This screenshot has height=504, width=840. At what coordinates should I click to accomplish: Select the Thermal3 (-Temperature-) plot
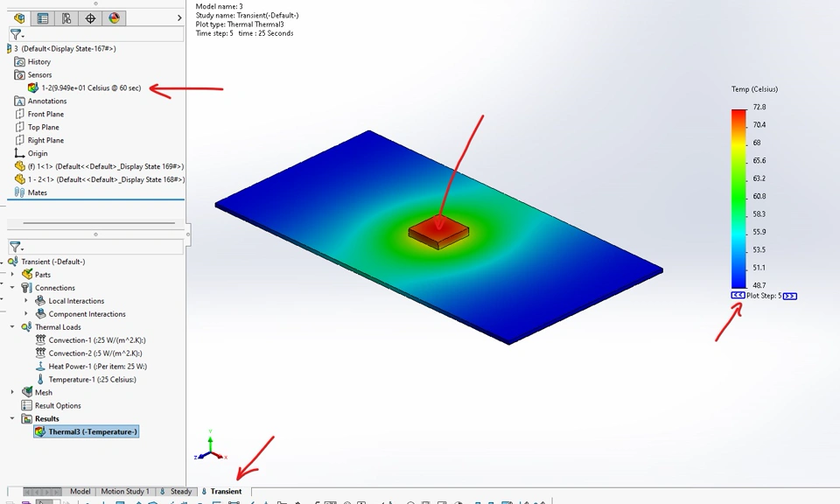(x=87, y=431)
